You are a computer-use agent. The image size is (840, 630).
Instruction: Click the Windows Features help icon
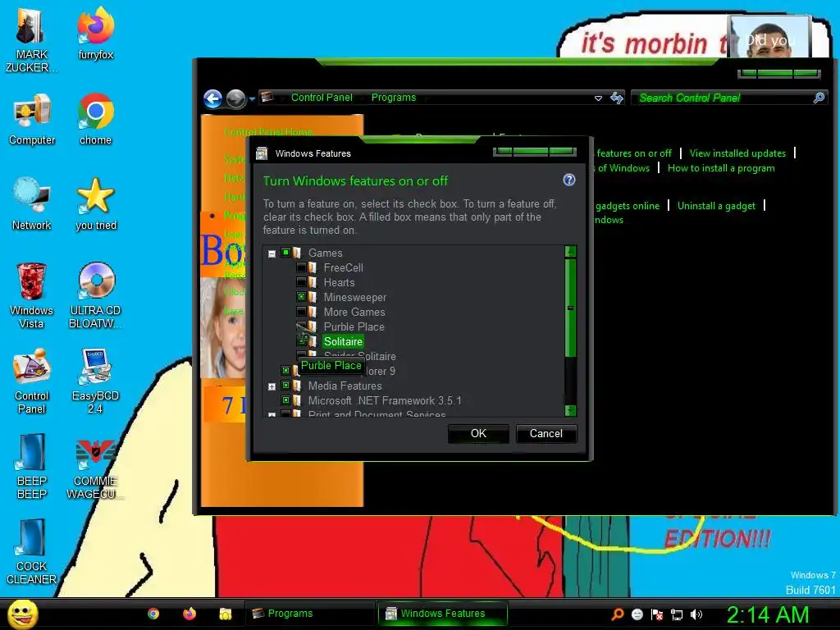569,180
